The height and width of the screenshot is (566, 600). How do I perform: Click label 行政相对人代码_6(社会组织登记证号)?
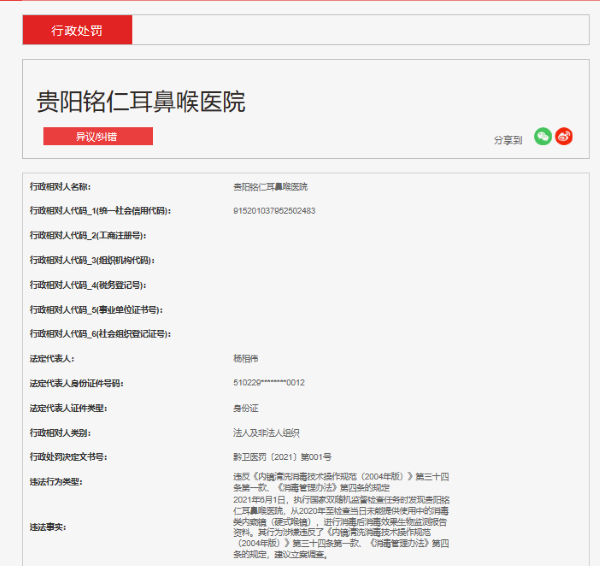(x=101, y=334)
